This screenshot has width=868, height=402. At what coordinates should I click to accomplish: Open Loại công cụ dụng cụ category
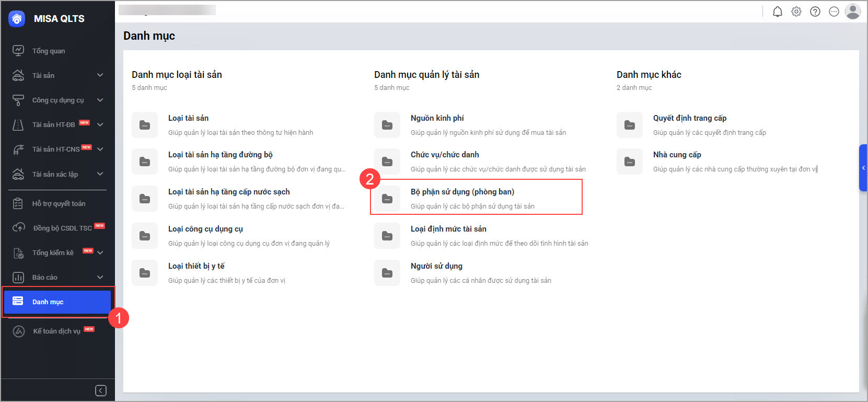205,229
